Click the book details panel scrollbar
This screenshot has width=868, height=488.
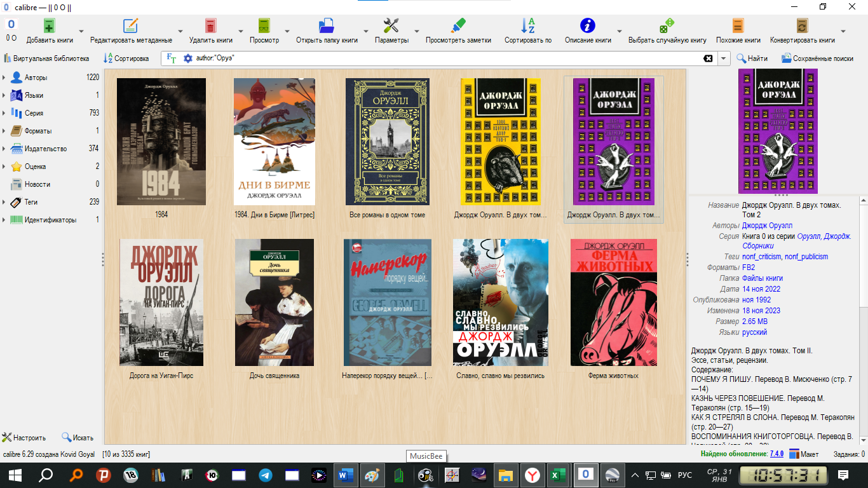click(x=863, y=320)
